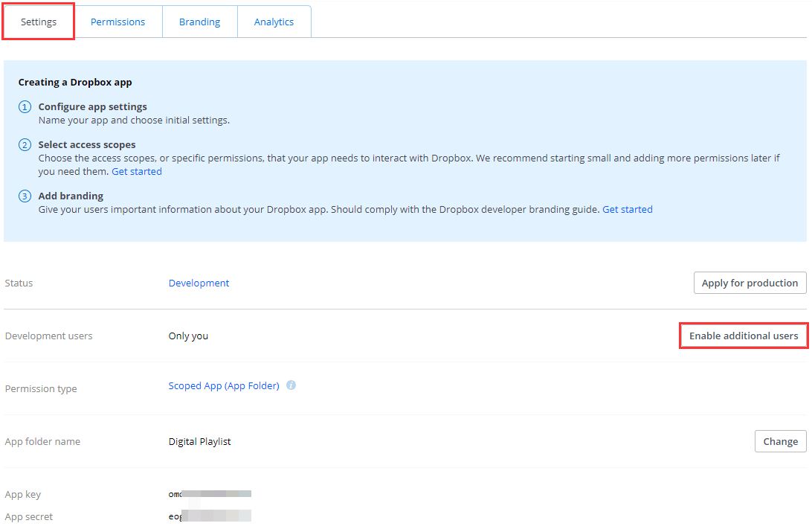Click the info icon beside Scoped App
This screenshot has width=812, height=529.
(x=291, y=385)
